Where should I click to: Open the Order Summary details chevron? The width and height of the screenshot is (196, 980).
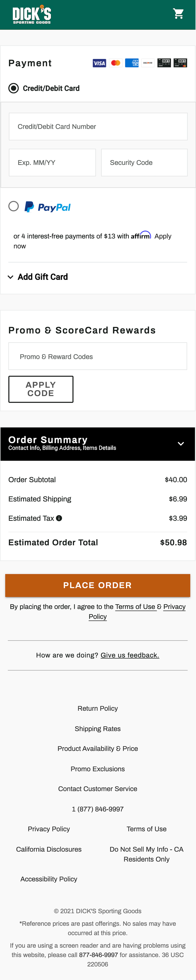(x=181, y=444)
